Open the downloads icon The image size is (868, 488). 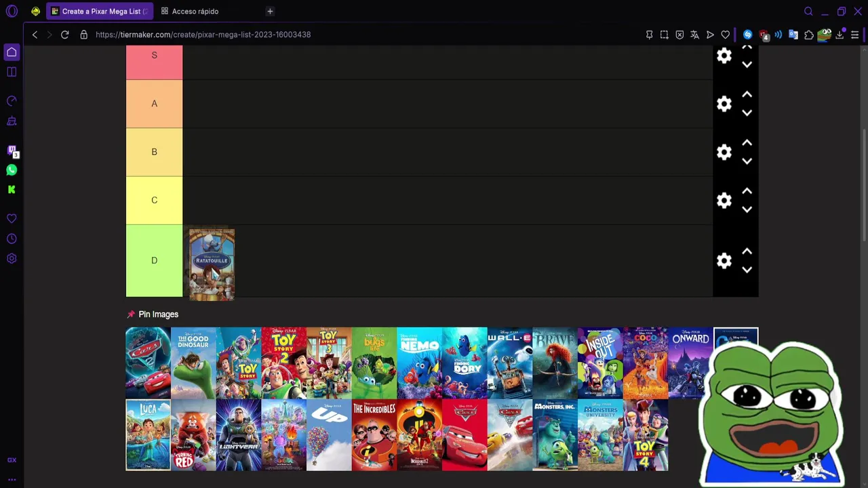click(x=840, y=35)
